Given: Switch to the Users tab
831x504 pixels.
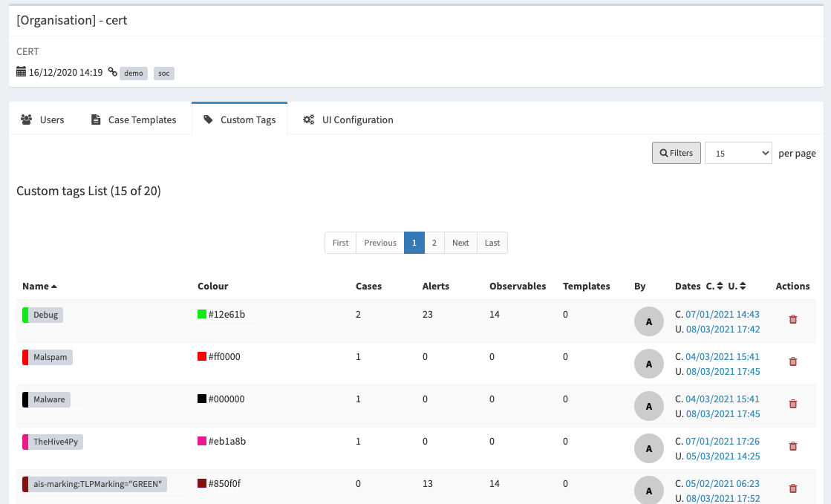Looking at the screenshot, I should point(42,120).
